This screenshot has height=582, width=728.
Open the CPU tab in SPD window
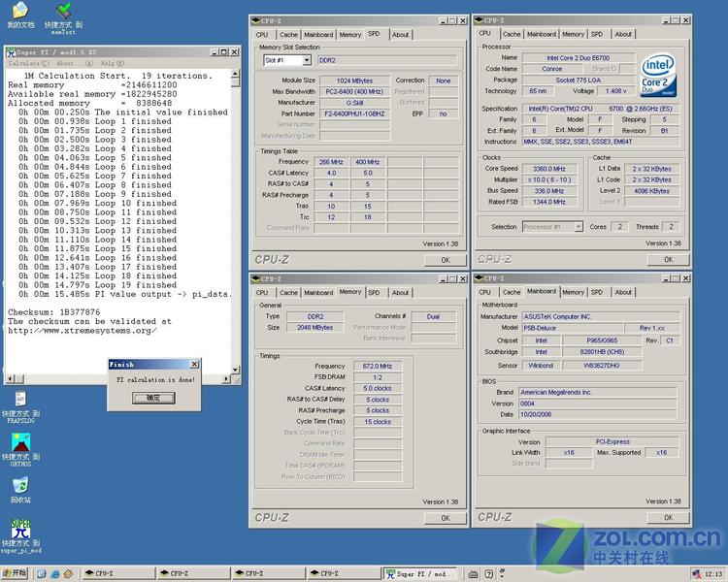(x=262, y=34)
